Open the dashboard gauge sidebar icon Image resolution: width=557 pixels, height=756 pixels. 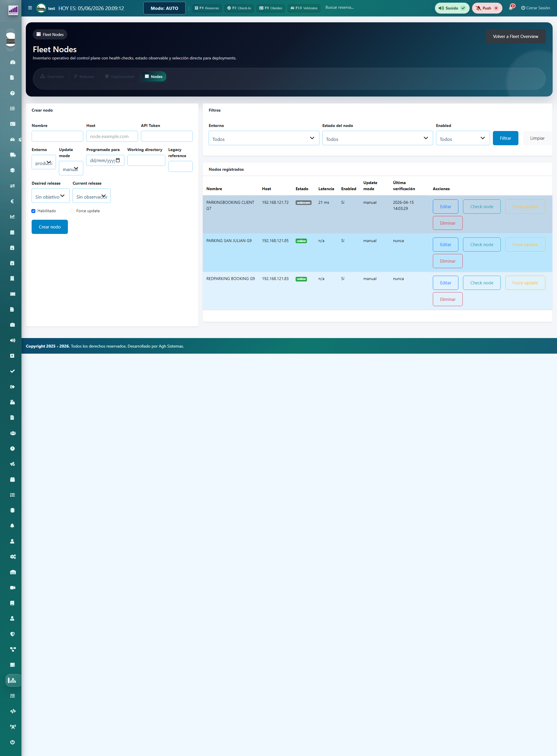12,62
